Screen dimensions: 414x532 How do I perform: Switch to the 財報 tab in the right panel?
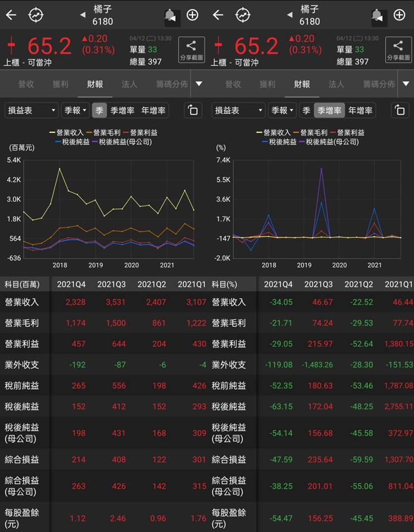click(302, 84)
